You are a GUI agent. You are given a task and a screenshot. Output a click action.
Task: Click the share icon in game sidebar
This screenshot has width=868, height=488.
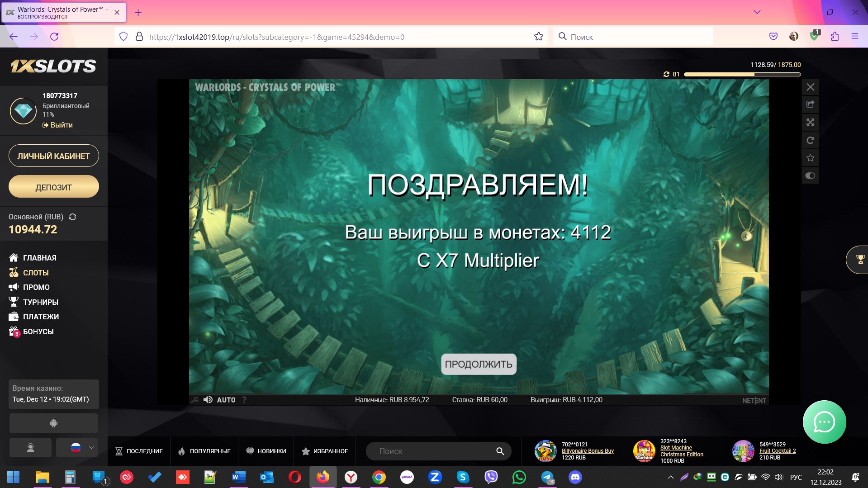pyautogui.click(x=810, y=104)
